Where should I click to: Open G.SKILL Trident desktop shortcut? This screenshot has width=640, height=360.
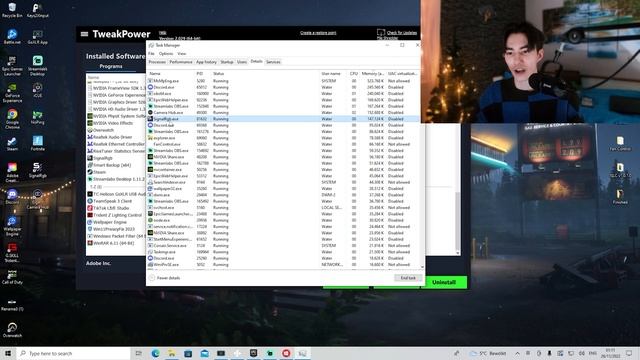[12, 253]
